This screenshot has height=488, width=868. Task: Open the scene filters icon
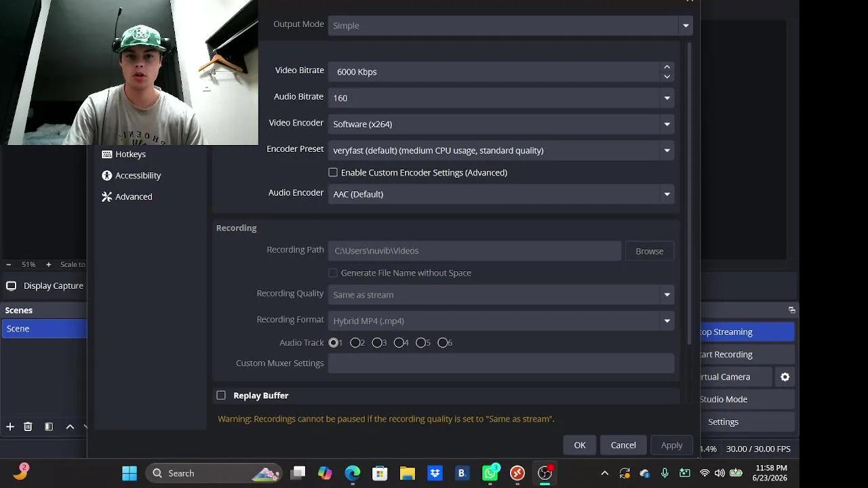[49, 426]
